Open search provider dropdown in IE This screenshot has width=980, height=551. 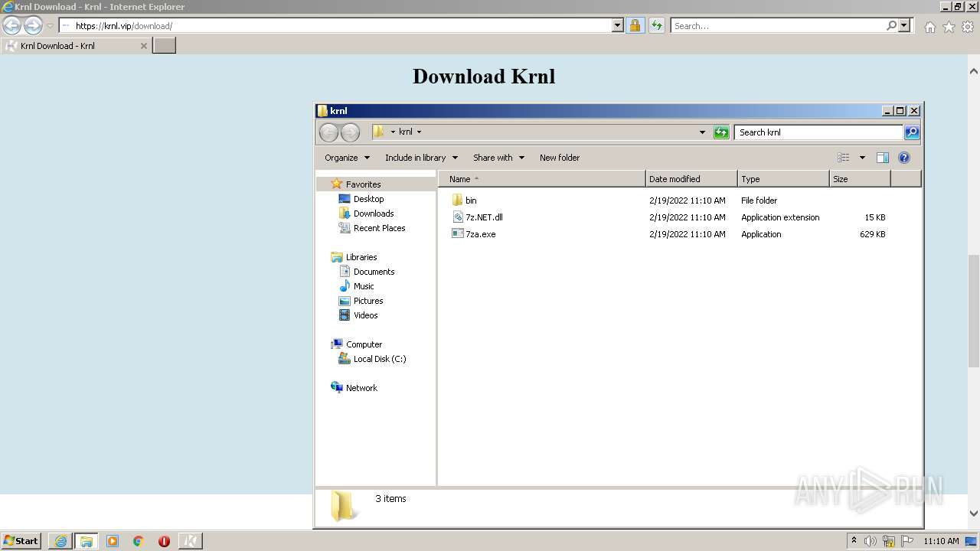pyautogui.click(x=904, y=25)
